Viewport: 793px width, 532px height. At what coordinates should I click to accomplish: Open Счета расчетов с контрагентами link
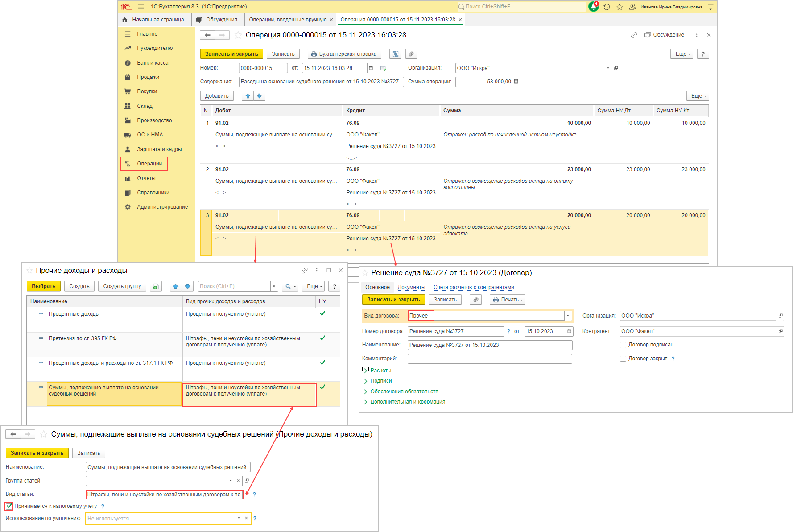pyautogui.click(x=474, y=287)
